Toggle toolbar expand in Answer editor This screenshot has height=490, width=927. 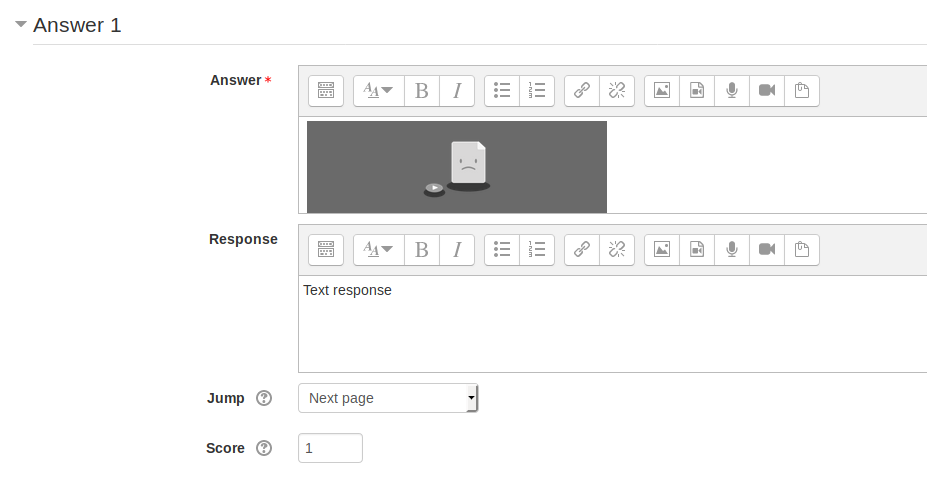point(326,91)
